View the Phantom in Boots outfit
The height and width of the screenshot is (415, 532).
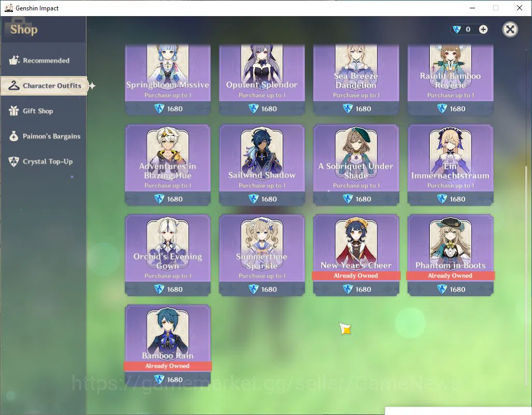(450, 255)
